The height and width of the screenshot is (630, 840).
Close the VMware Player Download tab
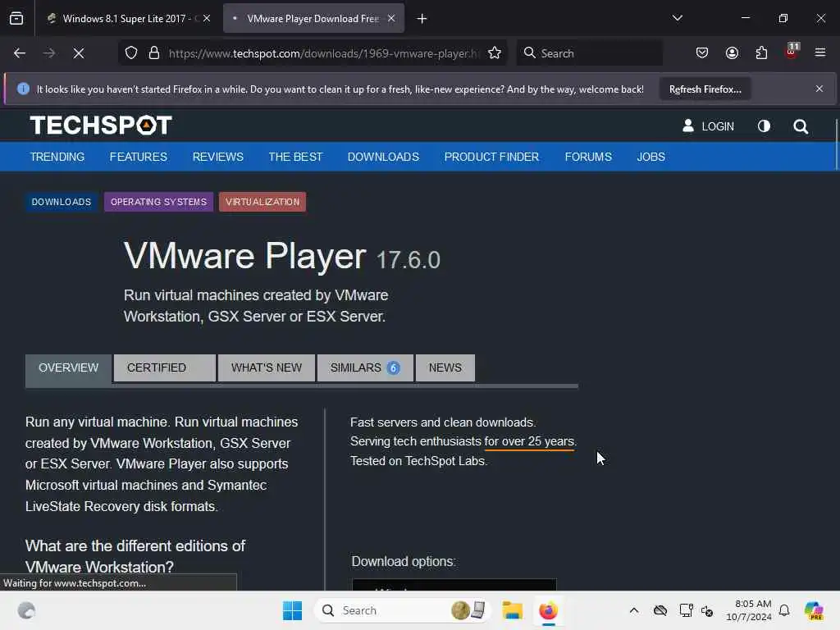[x=391, y=18]
